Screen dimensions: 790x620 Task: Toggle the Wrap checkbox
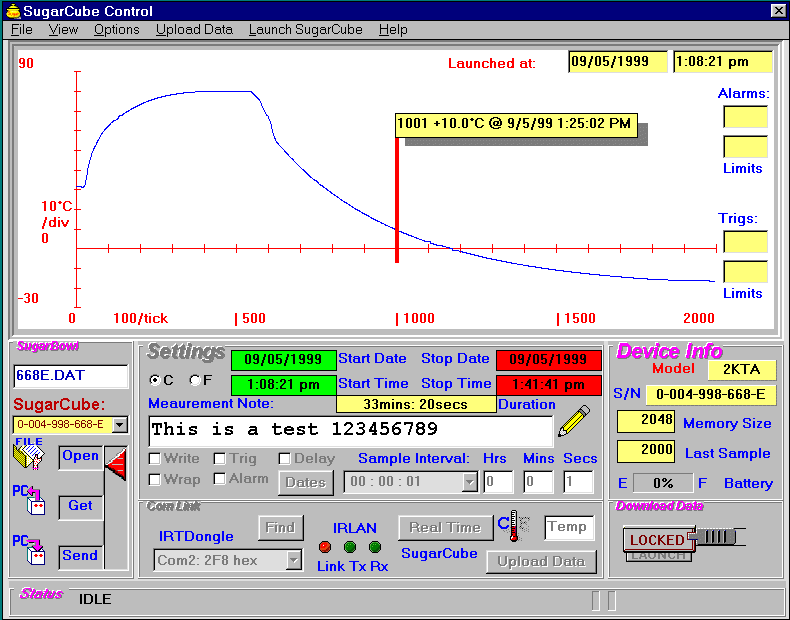(155, 479)
